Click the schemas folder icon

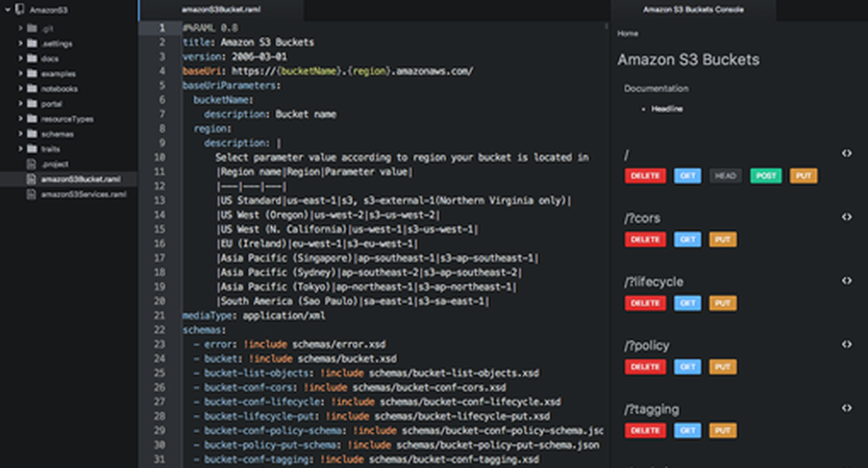click(32, 133)
